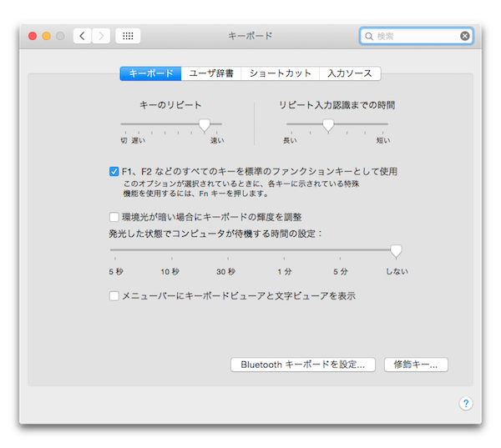Viewport: 501px width, 448px height.
Task: Click the 遅い label under key repeat
Action: 139,140
